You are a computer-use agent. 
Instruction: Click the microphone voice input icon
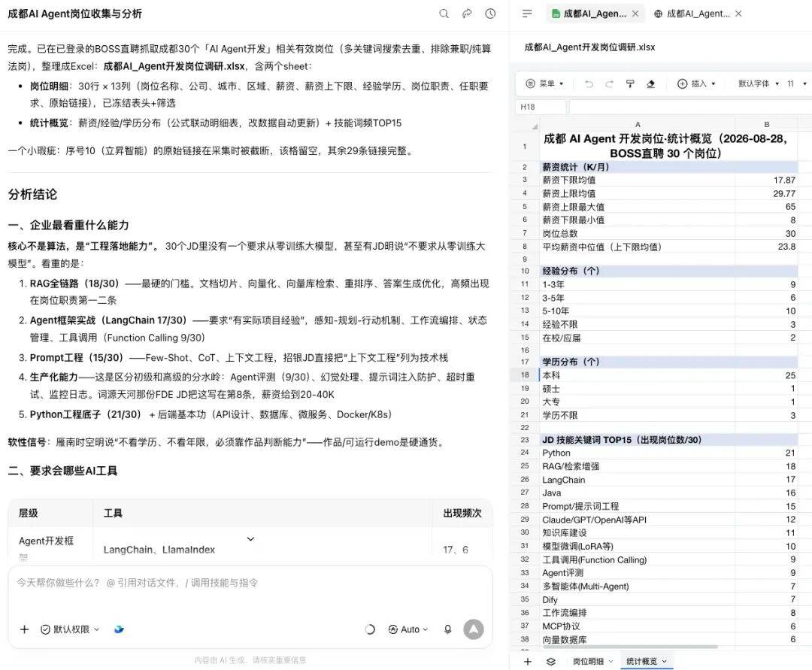(x=448, y=629)
